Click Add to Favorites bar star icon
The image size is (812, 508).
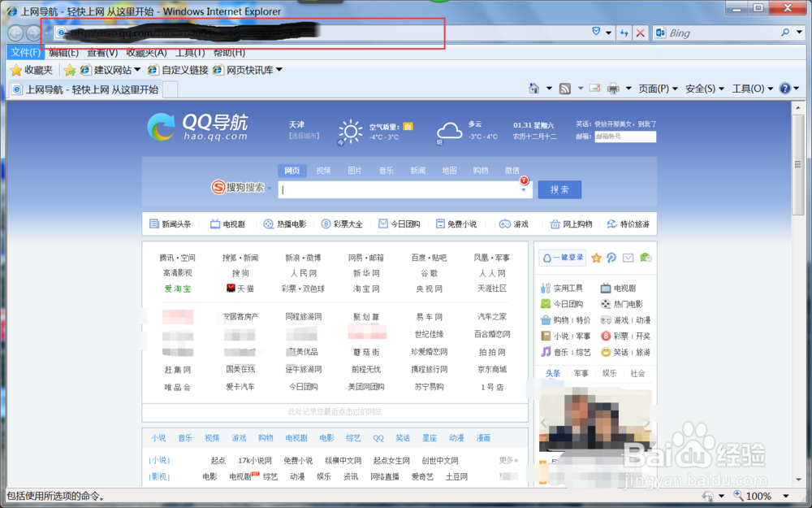tap(70, 70)
